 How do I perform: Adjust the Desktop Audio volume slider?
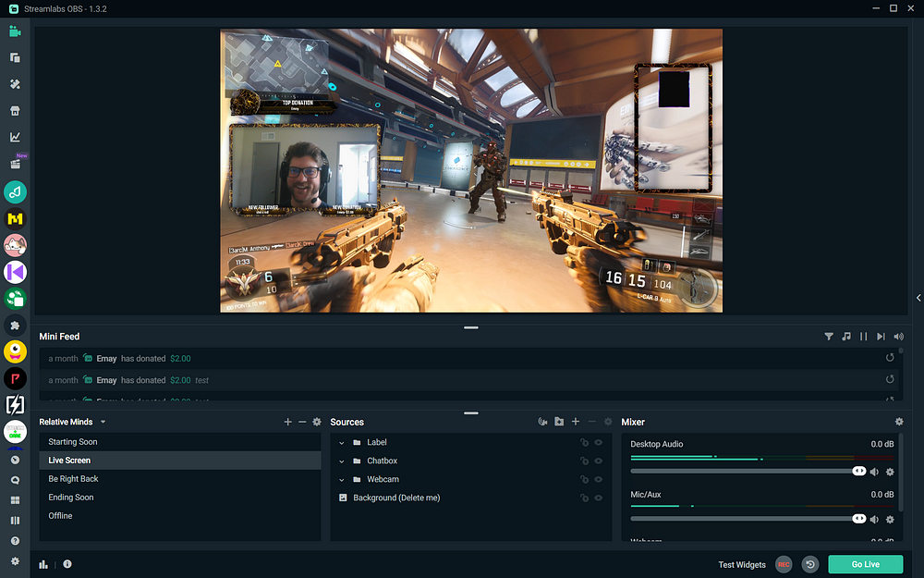pos(748,472)
